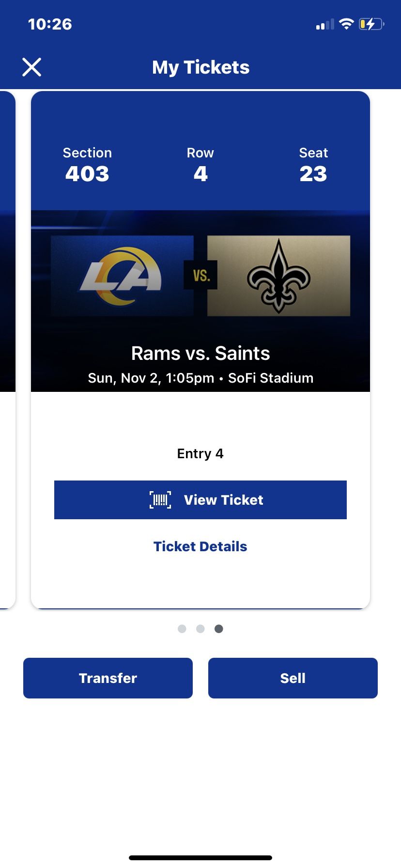This screenshot has width=401, height=868.
Task: Tap the Wi-Fi status icon
Action: (x=346, y=24)
